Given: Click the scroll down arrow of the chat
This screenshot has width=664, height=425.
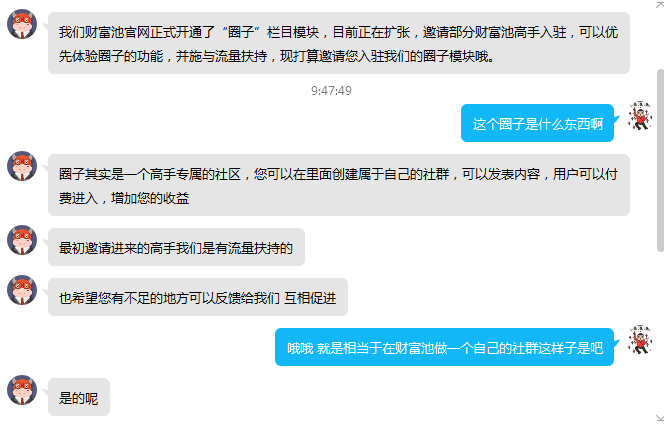Looking at the screenshot, I should tap(660, 419).
